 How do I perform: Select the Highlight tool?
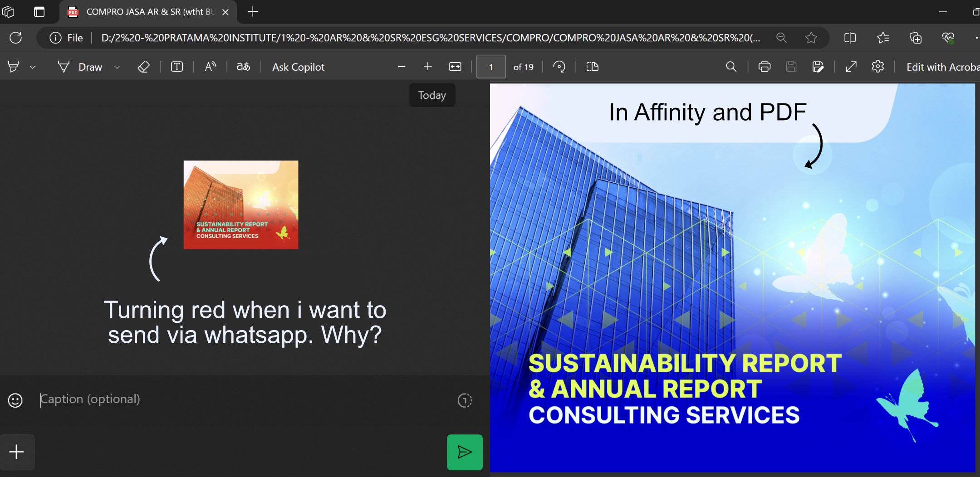pos(14,66)
